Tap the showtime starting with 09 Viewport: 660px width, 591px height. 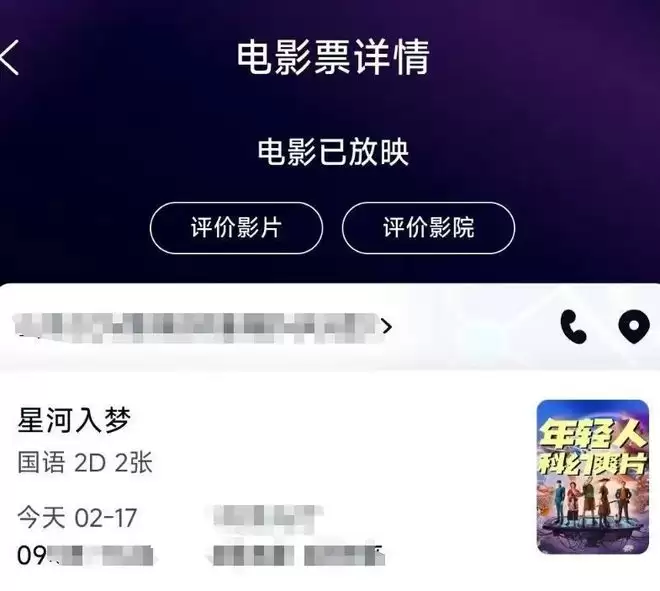[85, 555]
